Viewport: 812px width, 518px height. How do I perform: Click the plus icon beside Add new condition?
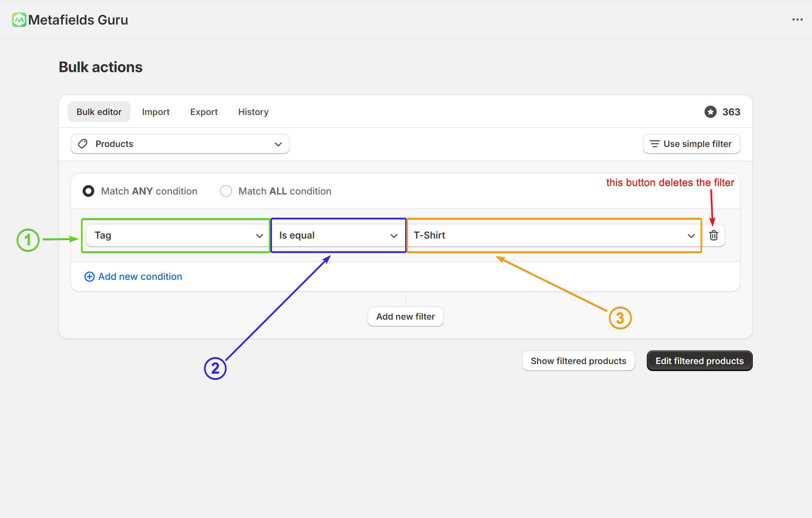click(89, 277)
